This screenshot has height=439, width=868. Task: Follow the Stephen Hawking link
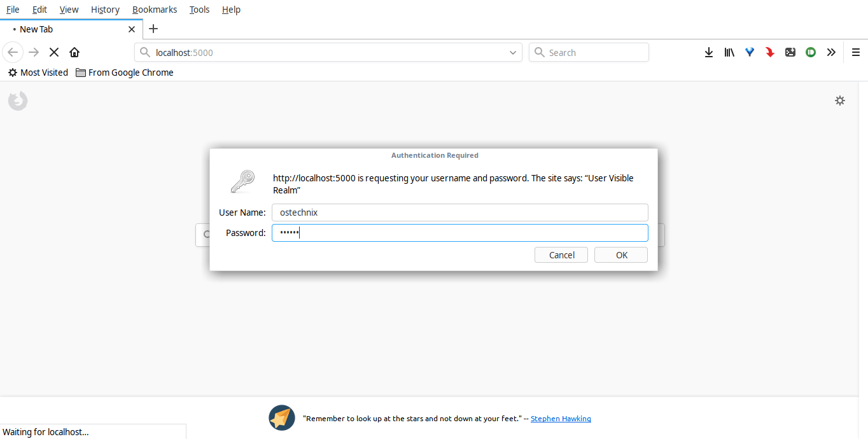[561, 419]
